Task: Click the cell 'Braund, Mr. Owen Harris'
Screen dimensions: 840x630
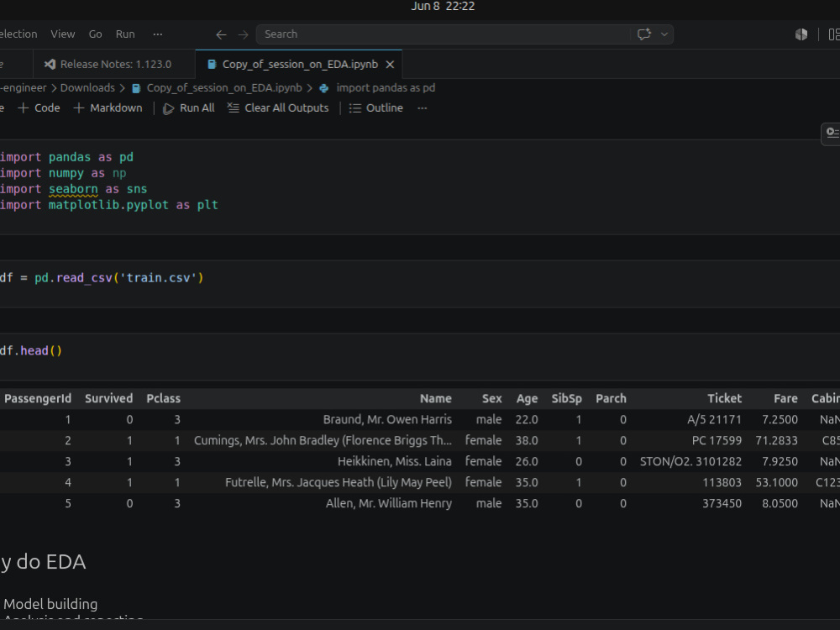Action: point(387,419)
